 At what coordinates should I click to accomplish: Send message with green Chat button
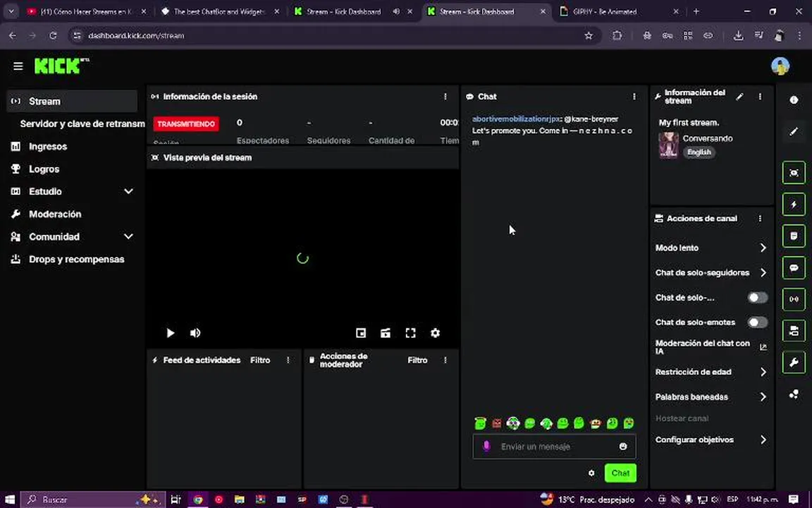tap(620, 473)
